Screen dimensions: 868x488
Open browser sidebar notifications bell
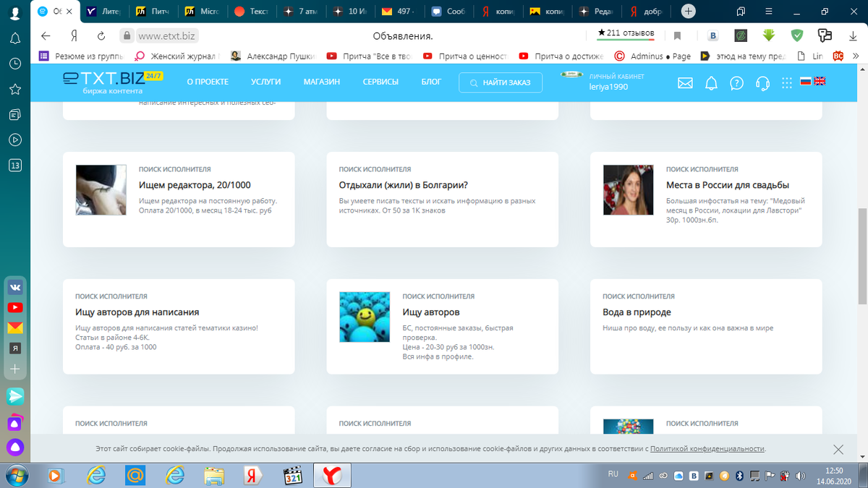[x=14, y=38]
